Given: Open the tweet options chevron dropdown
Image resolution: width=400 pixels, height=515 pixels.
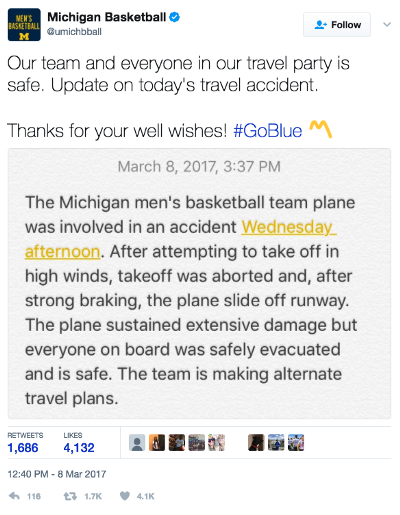Looking at the screenshot, I should [387, 24].
